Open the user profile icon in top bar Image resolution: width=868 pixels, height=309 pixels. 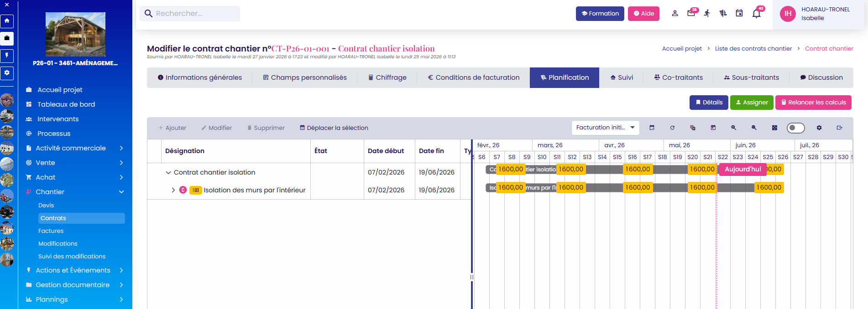pyautogui.click(x=675, y=13)
